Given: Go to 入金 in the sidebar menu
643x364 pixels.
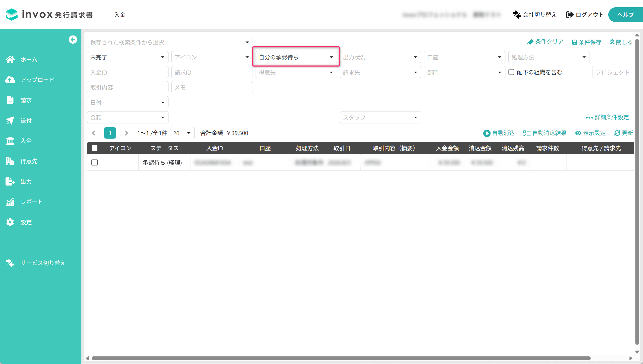Looking at the screenshot, I should [x=26, y=141].
